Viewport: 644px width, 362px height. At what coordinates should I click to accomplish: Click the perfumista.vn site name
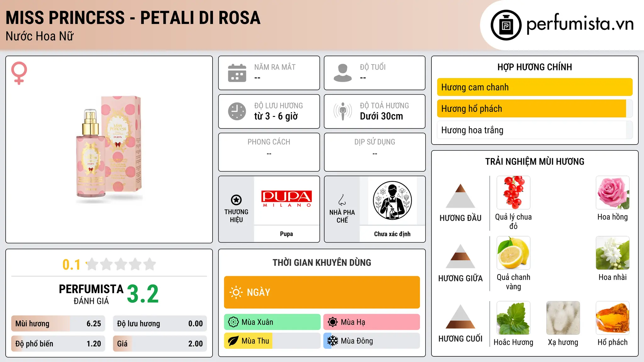[580, 24]
